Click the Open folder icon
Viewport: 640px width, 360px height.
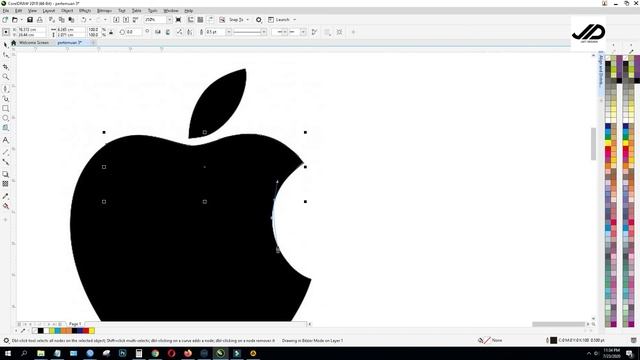click(15, 20)
